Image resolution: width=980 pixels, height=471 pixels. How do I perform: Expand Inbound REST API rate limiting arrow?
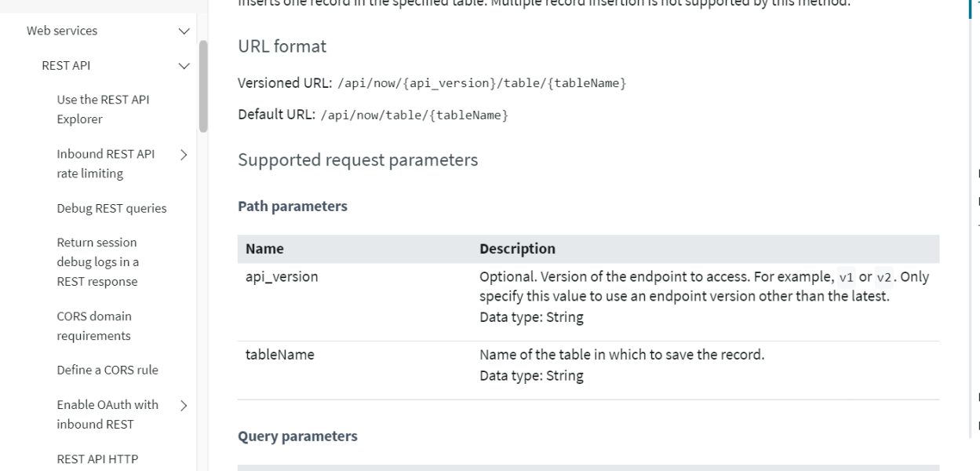[184, 155]
